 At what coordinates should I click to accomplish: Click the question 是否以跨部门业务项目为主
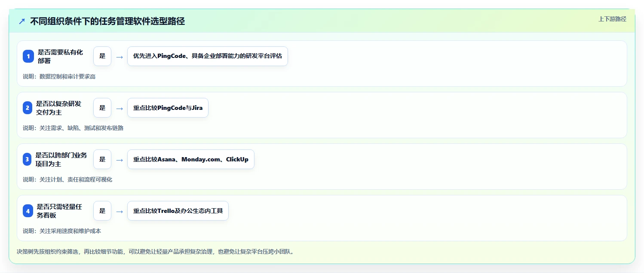click(61, 159)
